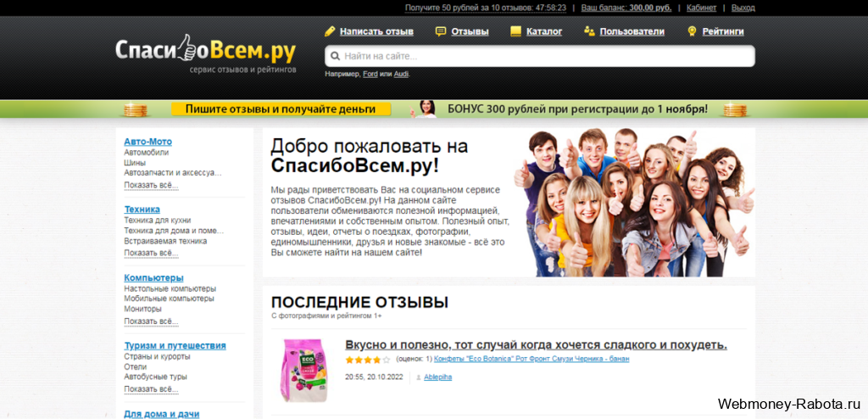This screenshot has height=419, width=868.
Task: Click the search field Найти на сайте
Action: pyautogui.click(x=542, y=57)
